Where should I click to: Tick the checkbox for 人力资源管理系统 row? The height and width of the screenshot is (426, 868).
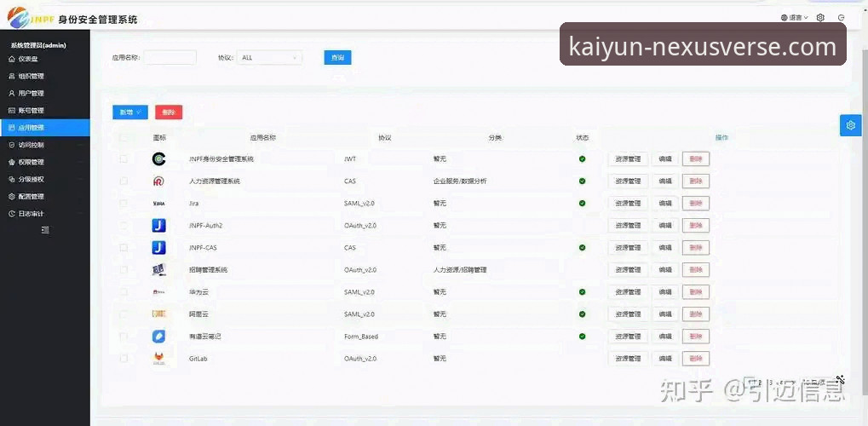click(x=124, y=181)
